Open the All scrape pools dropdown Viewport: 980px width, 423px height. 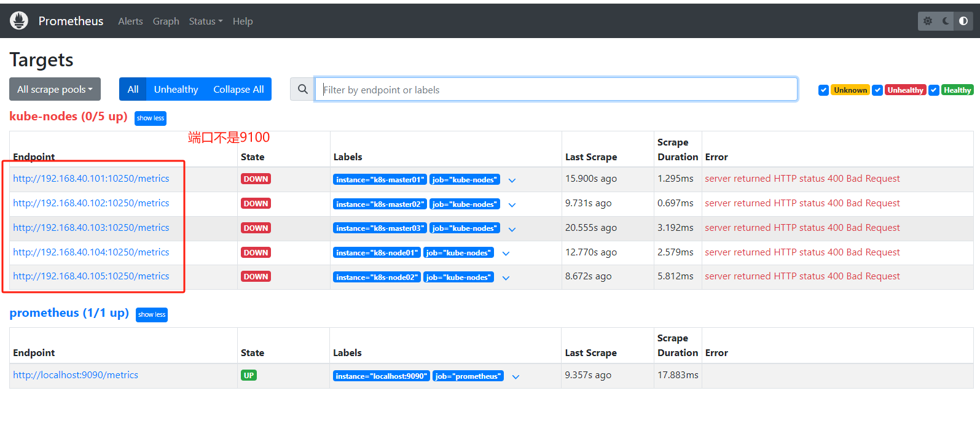click(x=55, y=90)
